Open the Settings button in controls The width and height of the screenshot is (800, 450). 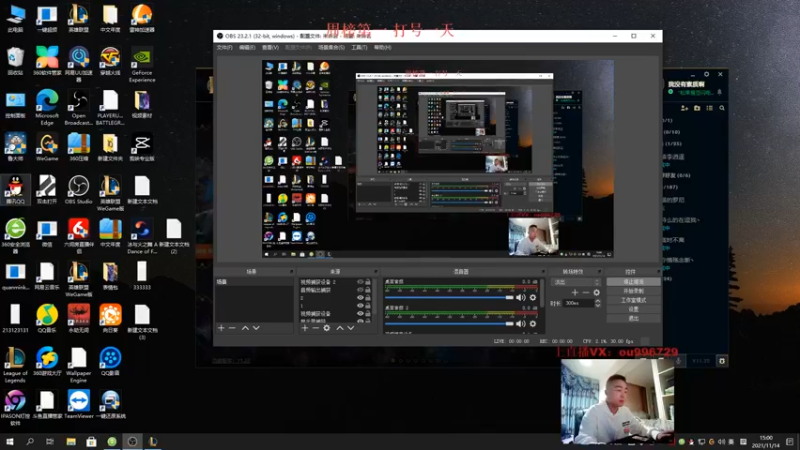pos(633,309)
